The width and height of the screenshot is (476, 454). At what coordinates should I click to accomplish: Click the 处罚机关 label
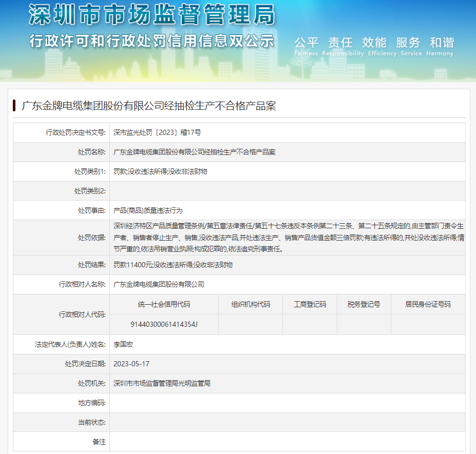pyautogui.click(x=92, y=384)
